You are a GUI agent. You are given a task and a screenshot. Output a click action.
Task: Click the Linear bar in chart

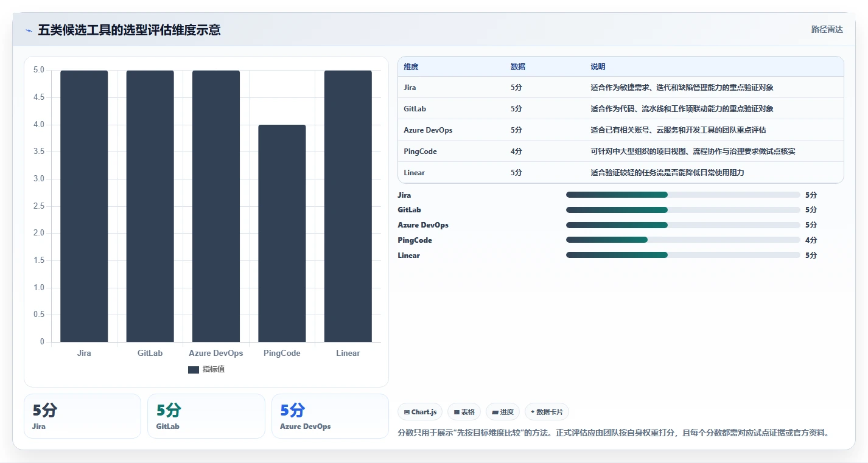(348, 206)
